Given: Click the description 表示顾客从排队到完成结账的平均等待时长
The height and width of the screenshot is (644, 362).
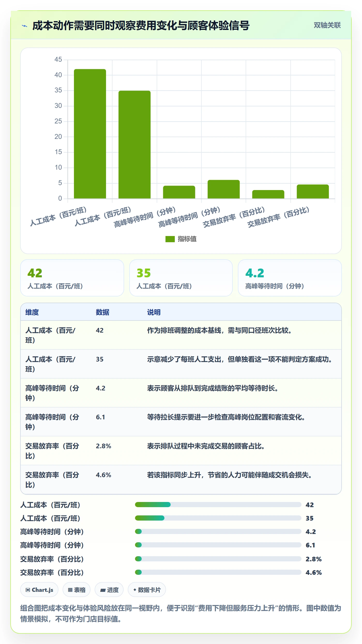Looking at the screenshot, I should pos(213,388).
